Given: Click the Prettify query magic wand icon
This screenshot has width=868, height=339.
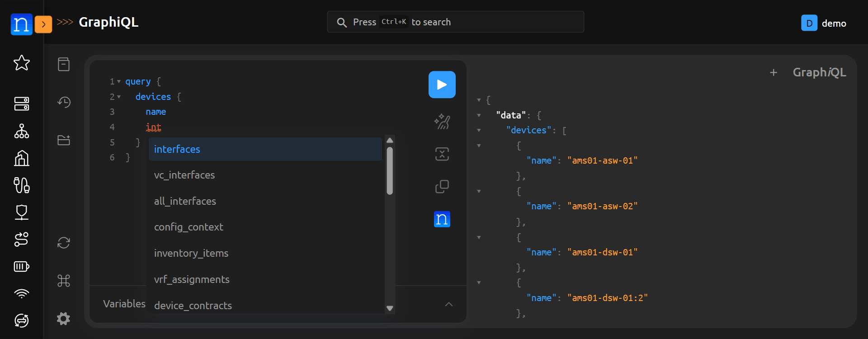Looking at the screenshot, I should (442, 122).
